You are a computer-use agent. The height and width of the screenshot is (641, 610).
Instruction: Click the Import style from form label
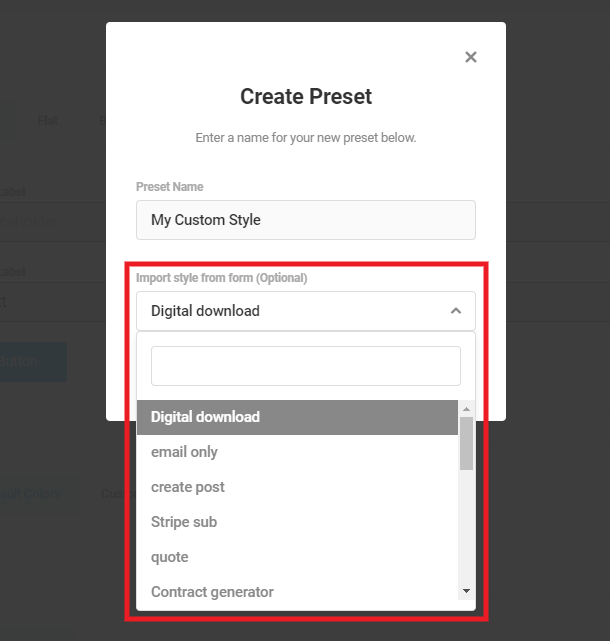click(221, 278)
